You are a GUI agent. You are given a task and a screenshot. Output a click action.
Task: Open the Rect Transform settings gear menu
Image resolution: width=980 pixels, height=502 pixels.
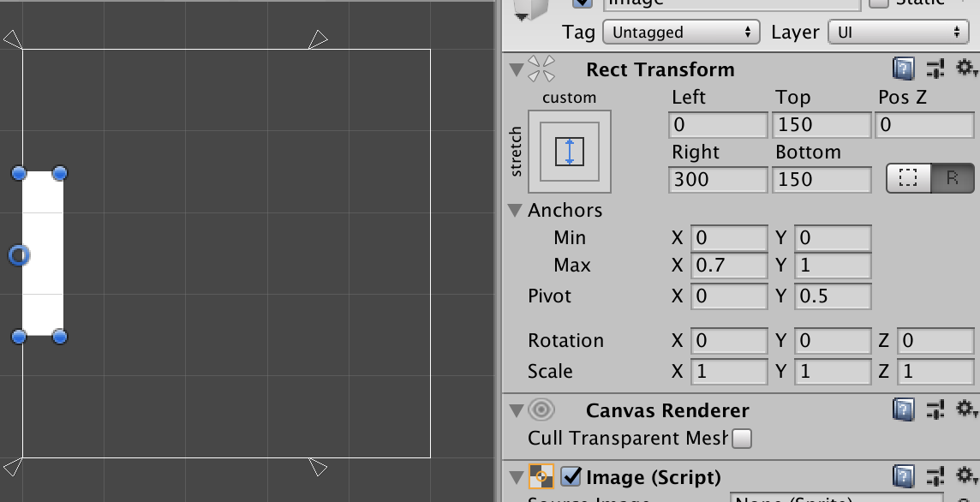click(x=966, y=69)
